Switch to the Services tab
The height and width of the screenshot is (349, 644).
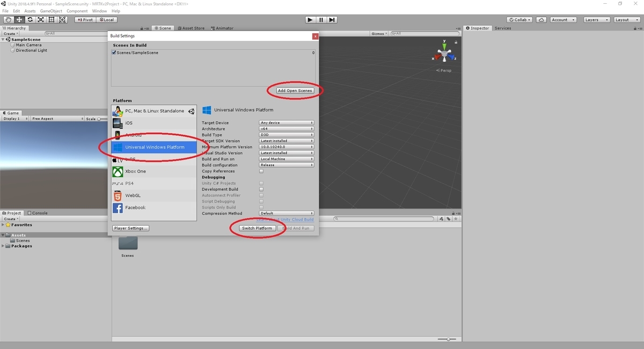tap(503, 28)
